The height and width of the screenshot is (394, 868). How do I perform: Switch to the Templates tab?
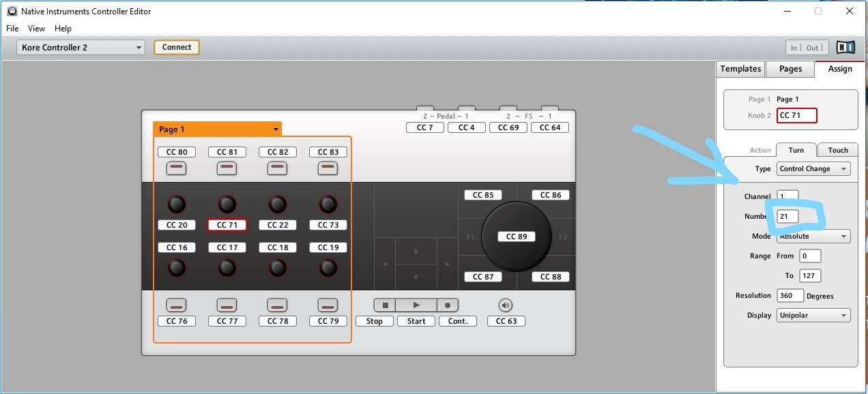(x=740, y=69)
